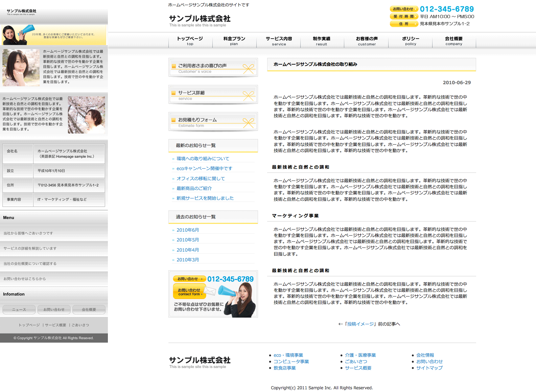Viewport: 536px width, 392px height.
Task: Click the 投稿イメージ previous article link
Action: coord(360,324)
